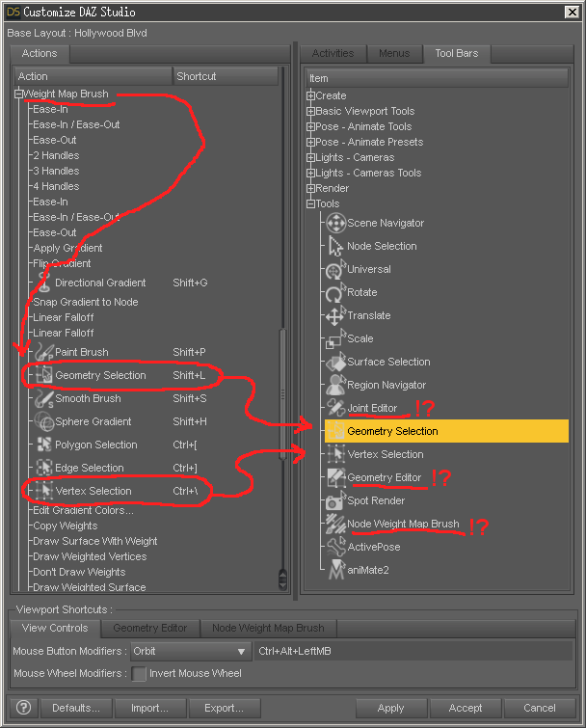Click the Scene Navigator tool icon
This screenshot has height=728, width=586.
pyautogui.click(x=335, y=223)
